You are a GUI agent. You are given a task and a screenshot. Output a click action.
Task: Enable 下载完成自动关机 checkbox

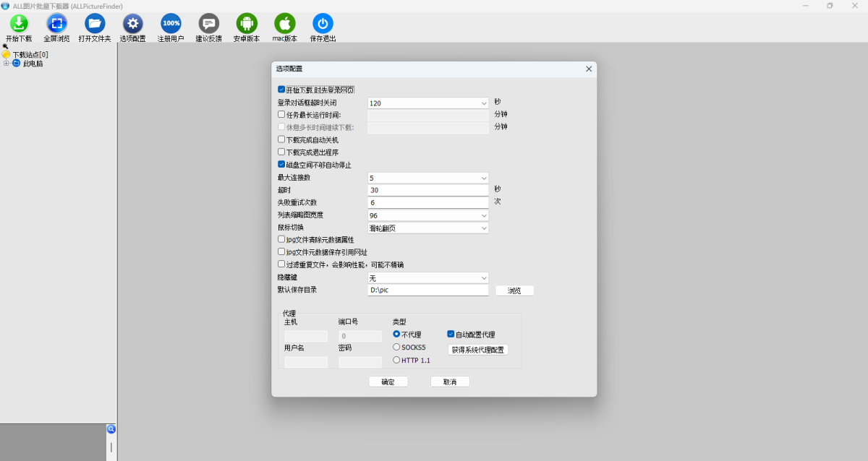tap(281, 139)
